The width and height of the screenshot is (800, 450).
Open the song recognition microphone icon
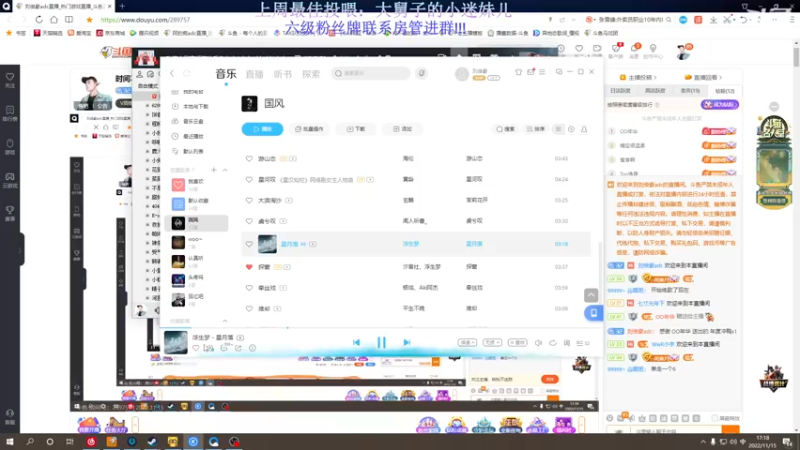tap(421, 73)
